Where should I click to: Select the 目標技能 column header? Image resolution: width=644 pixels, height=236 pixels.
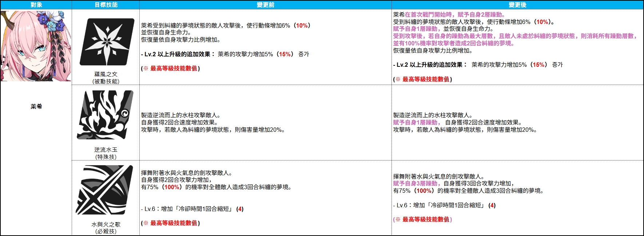[106, 5]
